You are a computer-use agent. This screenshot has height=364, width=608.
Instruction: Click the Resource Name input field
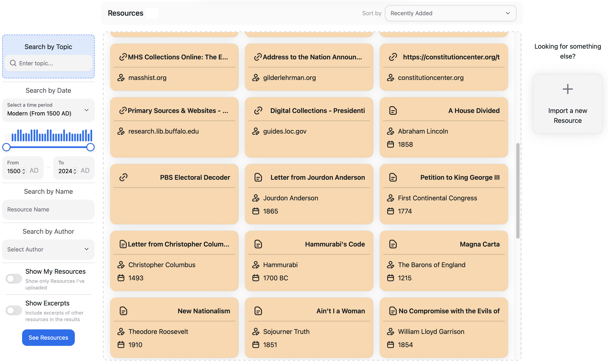pos(48,209)
